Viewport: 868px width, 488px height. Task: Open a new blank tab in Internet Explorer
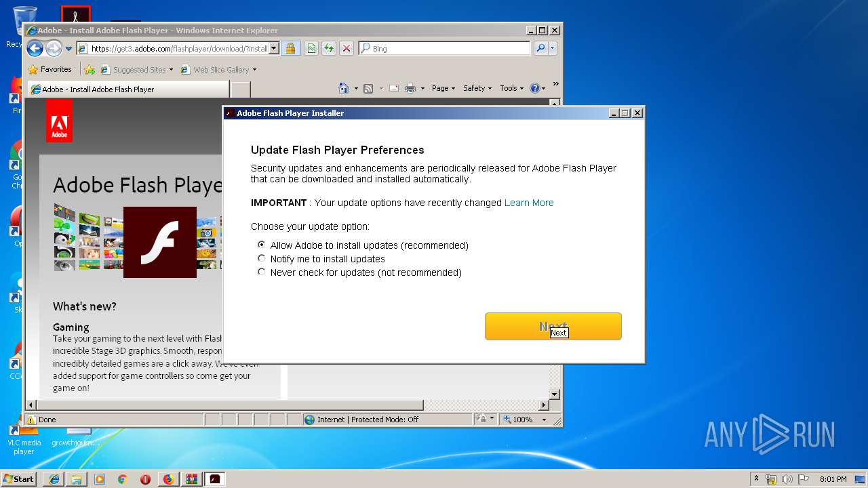241,89
